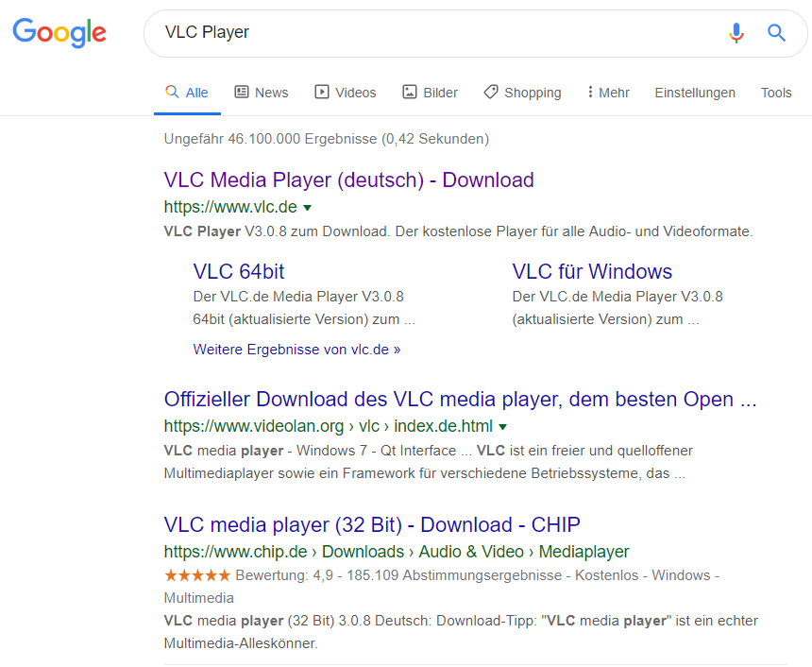Open the Mehr menu
Image resolution: width=812 pixels, height=667 pixels.
coord(608,93)
